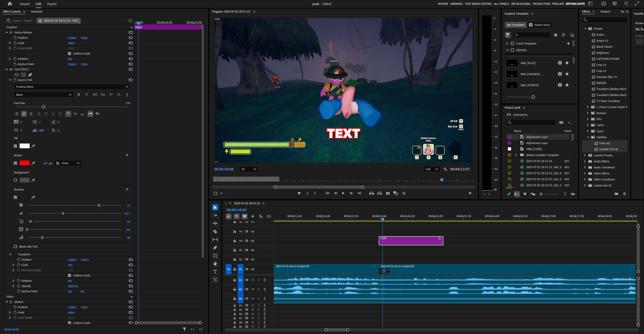This screenshot has height=334, width=644.
Task: Click Export Frame camera icon
Action: (388, 193)
